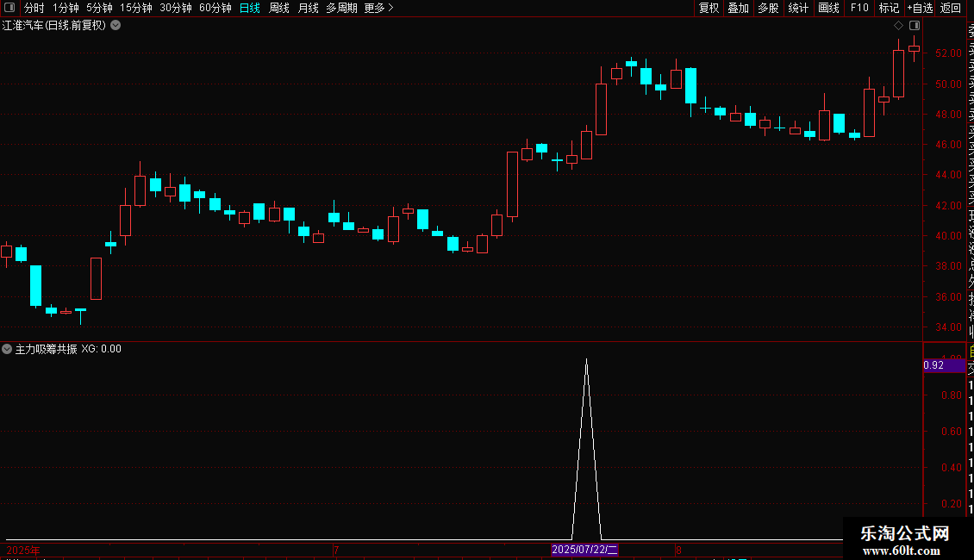Click the 叠加 overlay button
The width and height of the screenshot is (974, 560).
point(738,8)
